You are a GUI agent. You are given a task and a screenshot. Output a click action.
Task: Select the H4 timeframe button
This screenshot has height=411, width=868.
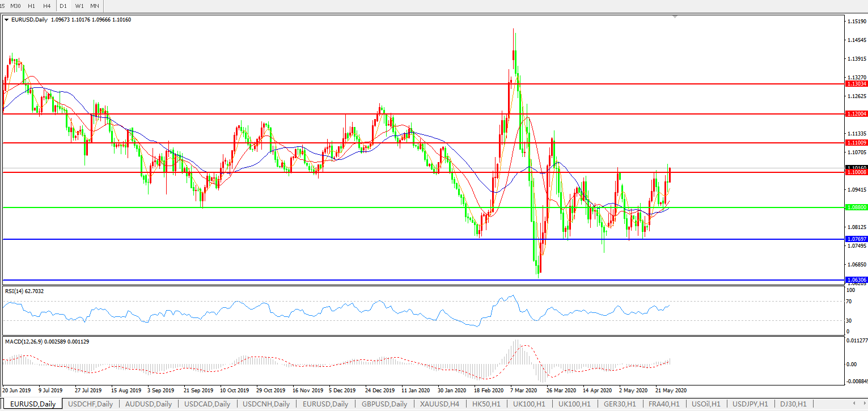tap(46, 6)
